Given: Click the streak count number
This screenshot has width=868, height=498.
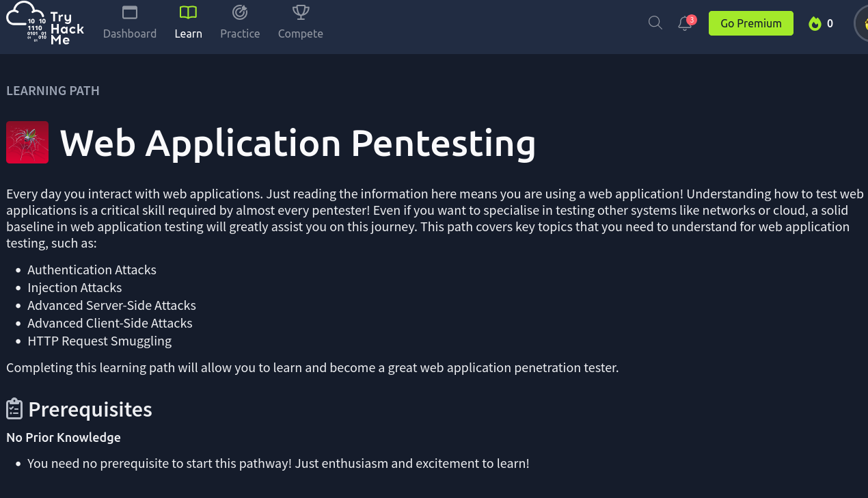Looking at the screenshot, I should point(830,24).
